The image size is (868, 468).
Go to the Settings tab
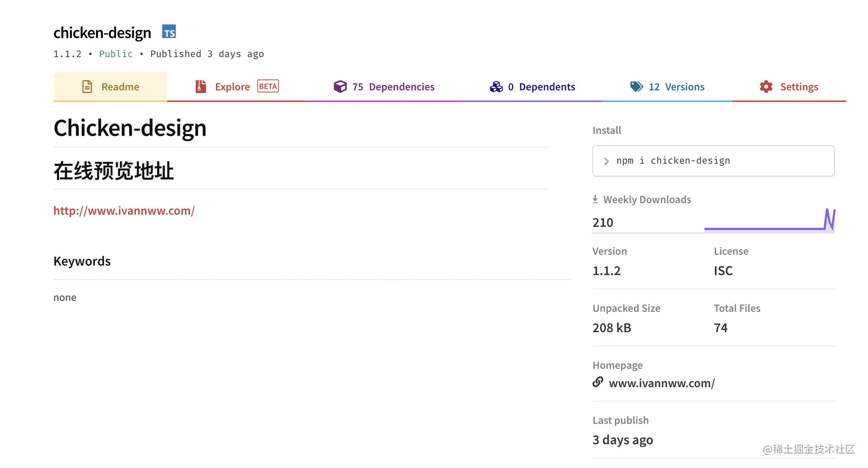tap(789, 87)
